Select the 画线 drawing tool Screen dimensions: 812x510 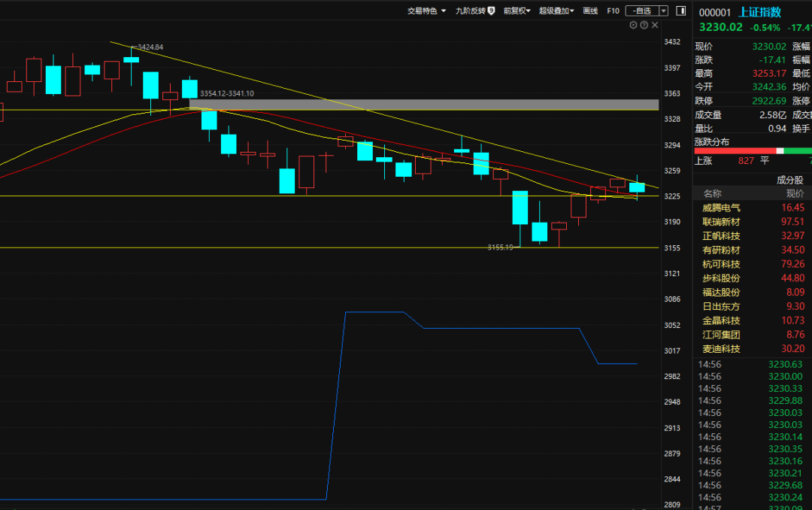(590, 11)
